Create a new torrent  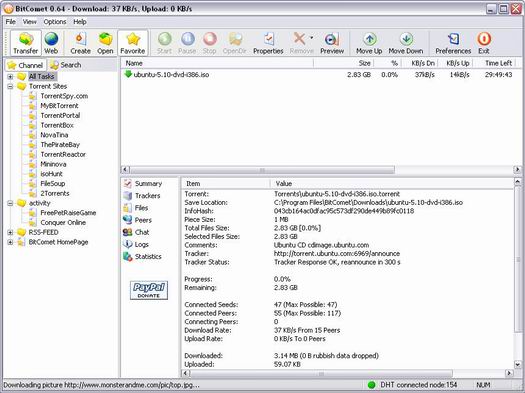[80, 43]
